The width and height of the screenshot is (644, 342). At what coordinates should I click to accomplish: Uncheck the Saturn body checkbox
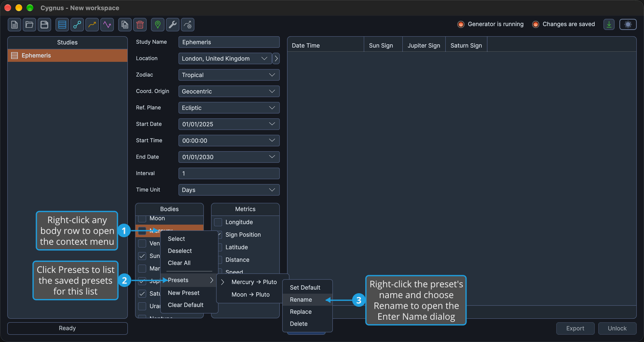click(x=142, y=294)
